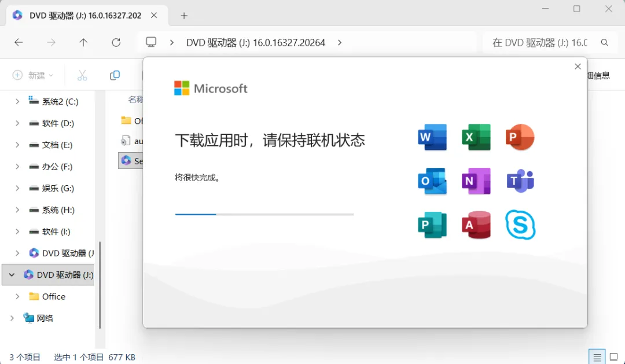
Task: Expand the 网络 node
Action: [x=12, y=318]
